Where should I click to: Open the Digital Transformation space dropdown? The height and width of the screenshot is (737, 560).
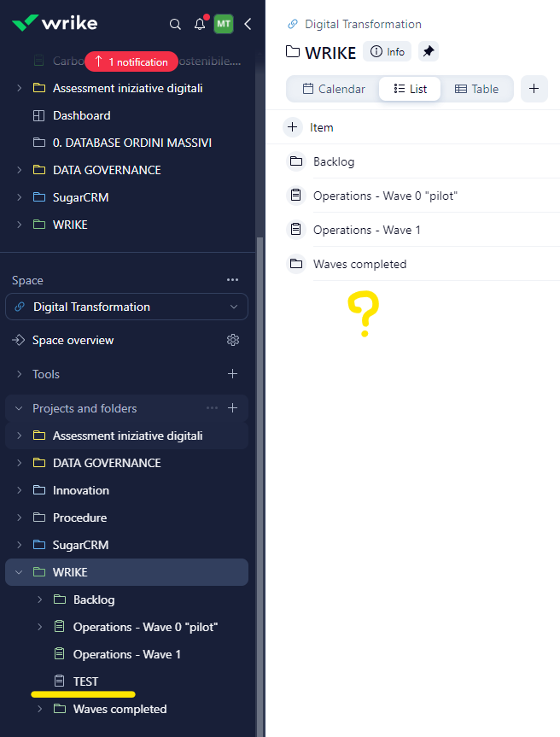pos(126,307)
